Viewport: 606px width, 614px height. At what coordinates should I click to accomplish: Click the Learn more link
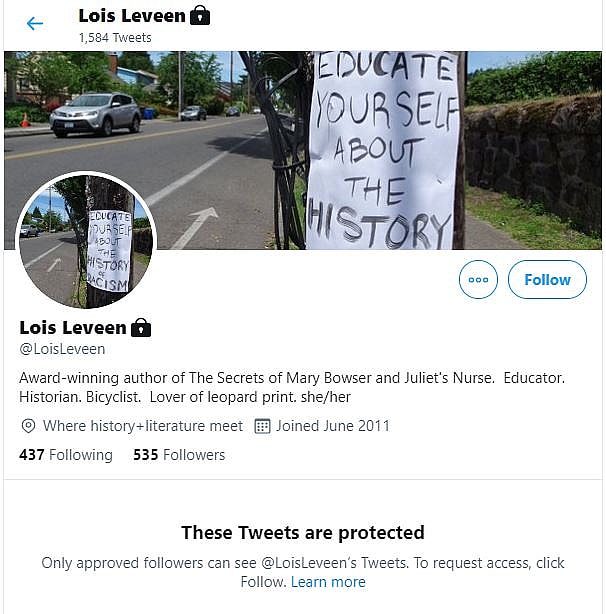328,582
